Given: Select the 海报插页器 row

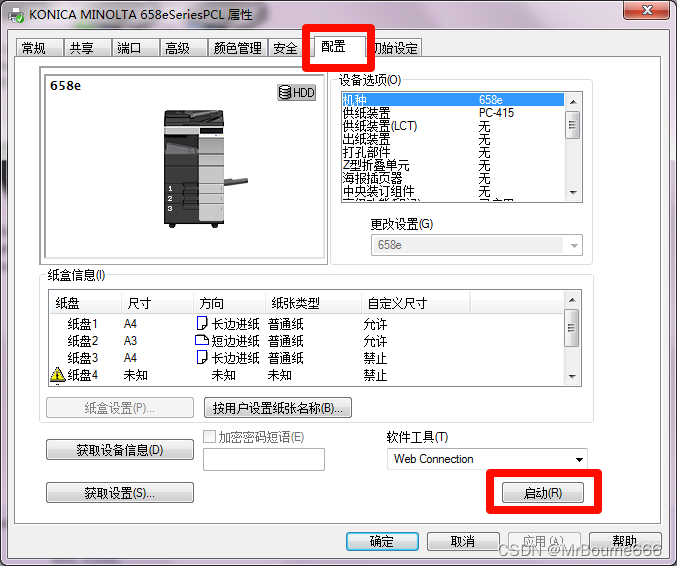Looking at the screenshot, I should [x=452, y=178].
